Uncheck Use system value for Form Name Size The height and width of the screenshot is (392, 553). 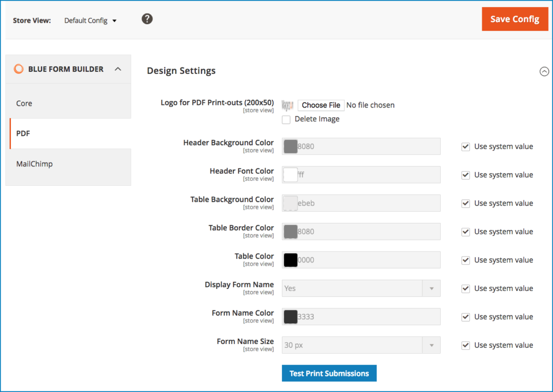(x=466, y=345)
